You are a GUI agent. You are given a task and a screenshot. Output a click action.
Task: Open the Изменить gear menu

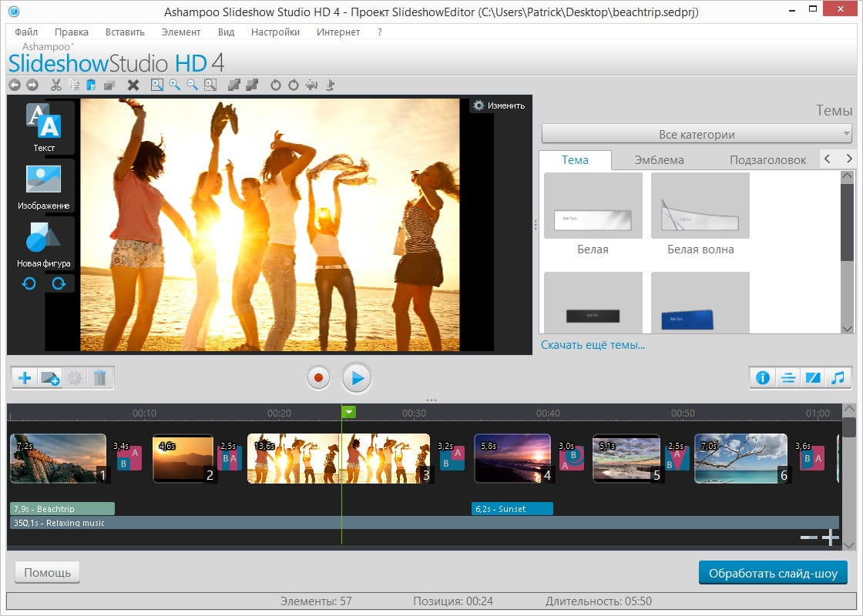pos(499,105)
